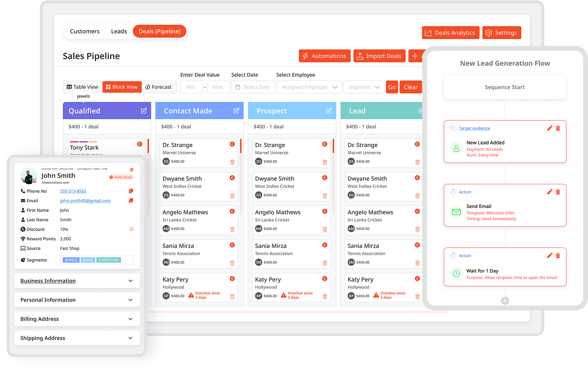Delete the Send Email flow step
The image size is (588, 370).
[558, 192]
